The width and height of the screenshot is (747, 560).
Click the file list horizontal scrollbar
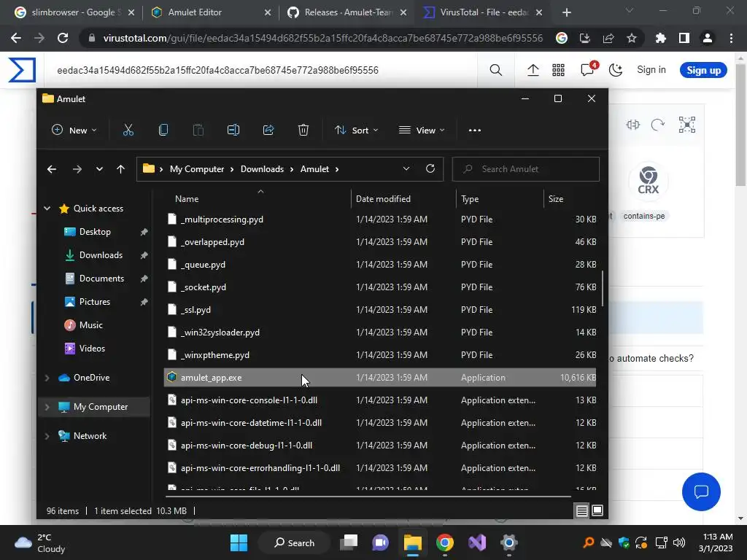(368, 496)
